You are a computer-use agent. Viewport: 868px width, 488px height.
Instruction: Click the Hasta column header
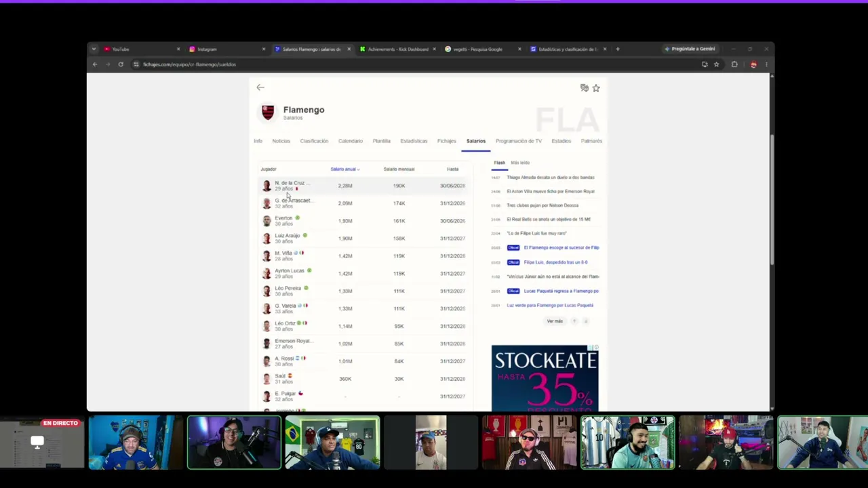(x=452, y=169)
